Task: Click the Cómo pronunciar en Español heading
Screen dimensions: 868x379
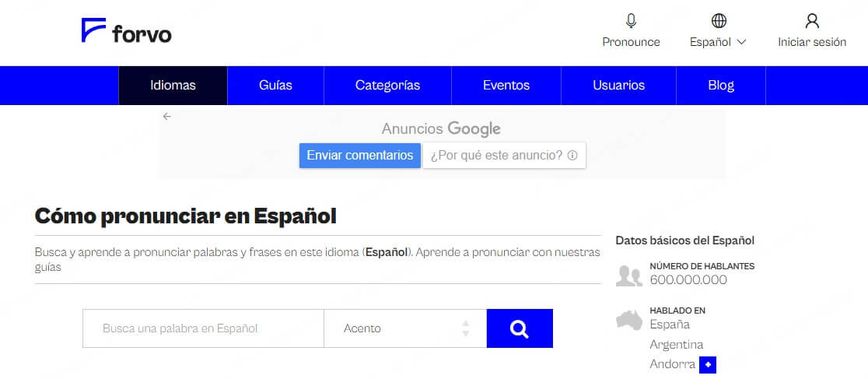Action: (185, 216)
